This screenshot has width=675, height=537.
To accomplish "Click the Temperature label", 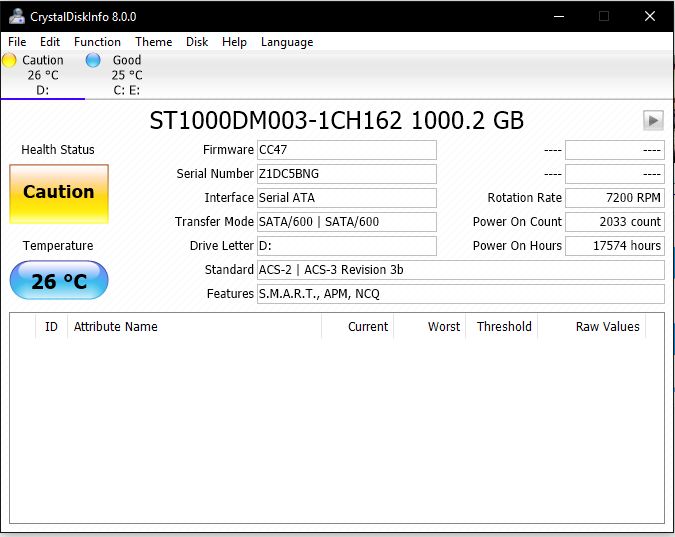I will click(58, 246).
